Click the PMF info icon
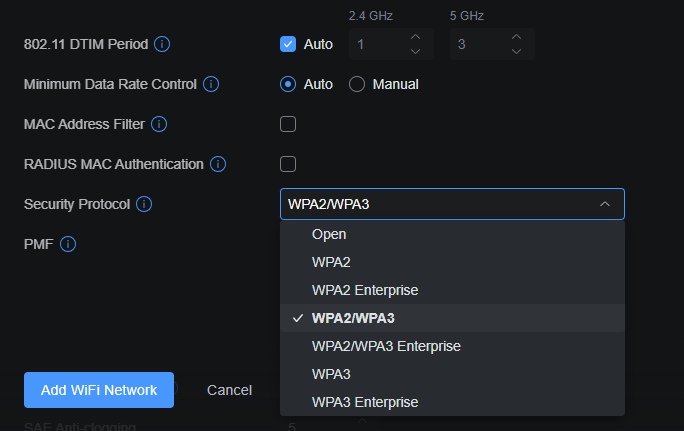The height and width of the screenshot is (431, 684). click(x=68, y=243)
